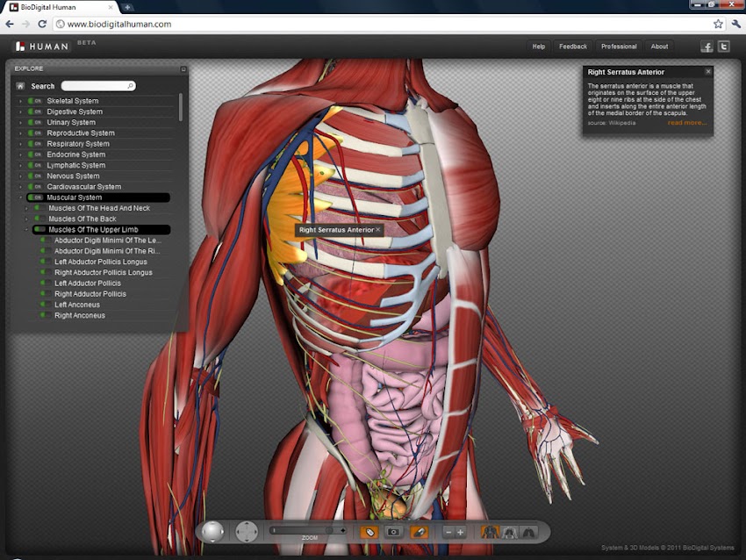Click the chrome wrench settings icon

[x=735, y=24]
